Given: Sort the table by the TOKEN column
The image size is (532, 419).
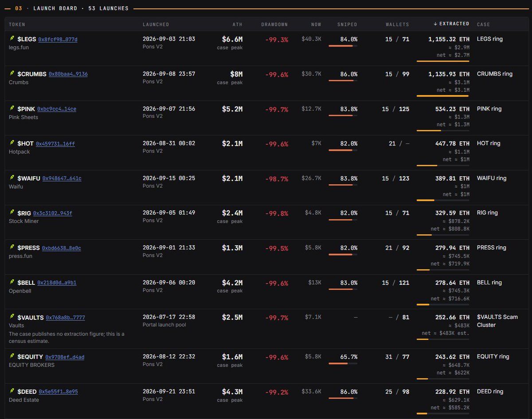Looking at the screenshot, I should [17, 24].
